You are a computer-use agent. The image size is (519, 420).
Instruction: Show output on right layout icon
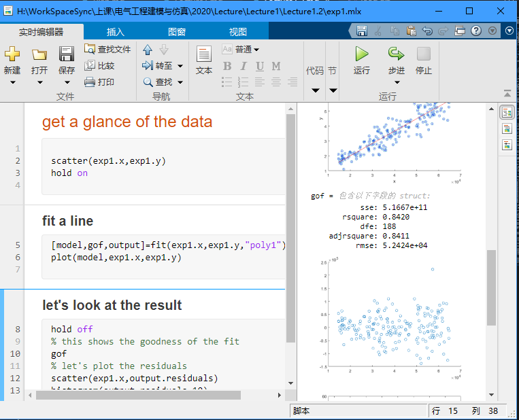pos(507,112)
